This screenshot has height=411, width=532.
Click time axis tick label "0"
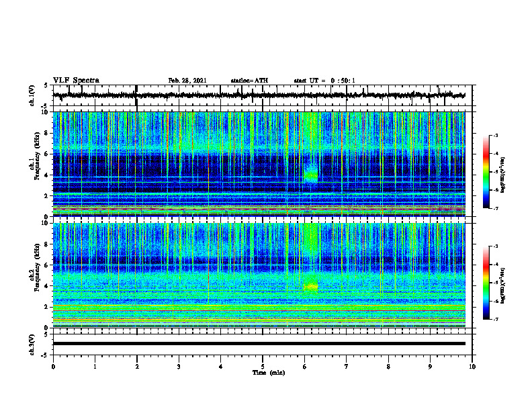53,367
